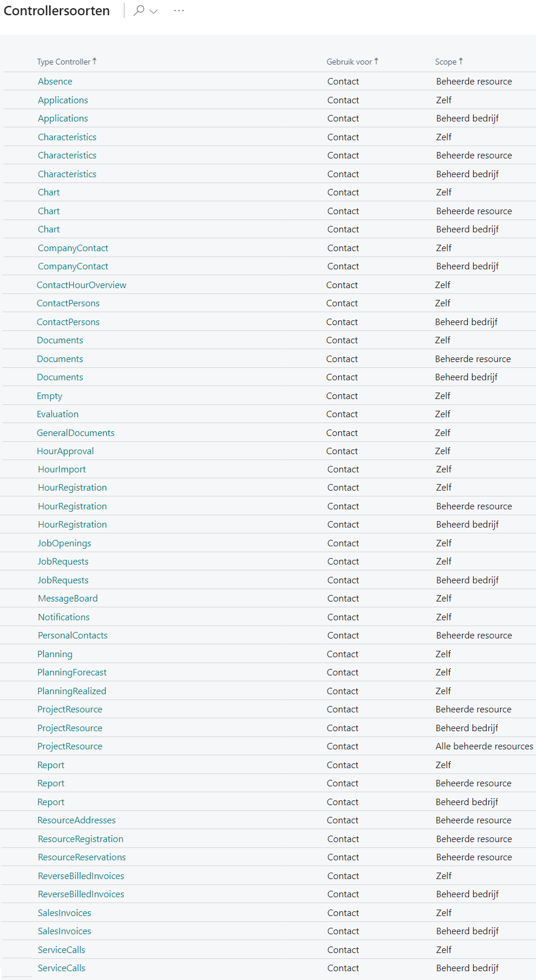Sort by Gebruik voor column header
536x980 pixels.
click(349, 62)
